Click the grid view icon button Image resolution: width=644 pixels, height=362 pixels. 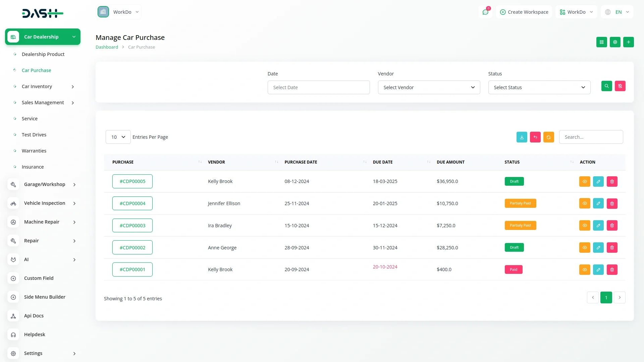click(x=601, y=42)
